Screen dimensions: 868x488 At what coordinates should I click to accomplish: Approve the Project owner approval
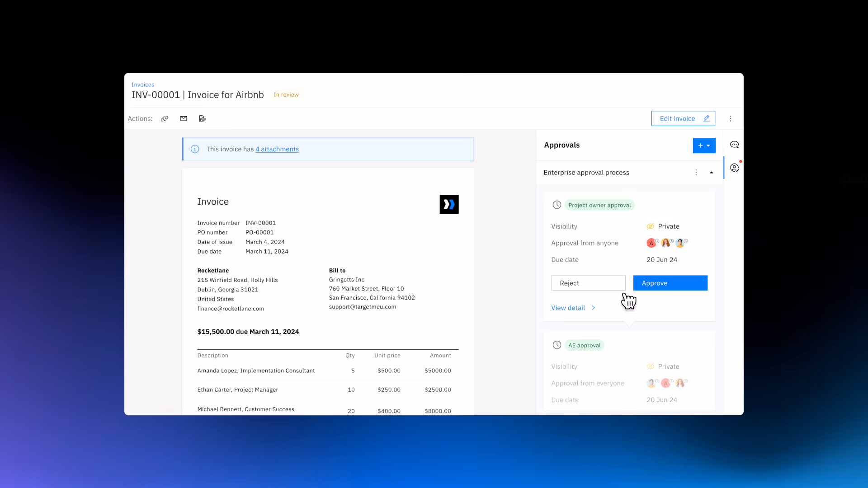click(670, 283)
